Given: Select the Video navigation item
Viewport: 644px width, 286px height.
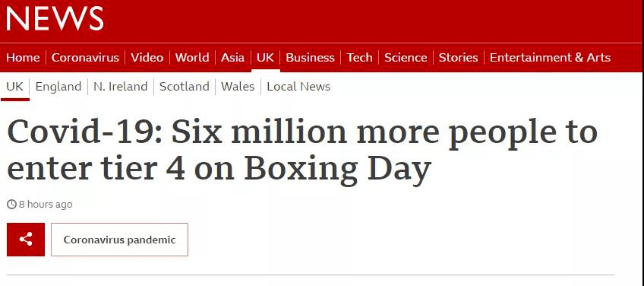Looking at the screenshot, I should [147, 58].
